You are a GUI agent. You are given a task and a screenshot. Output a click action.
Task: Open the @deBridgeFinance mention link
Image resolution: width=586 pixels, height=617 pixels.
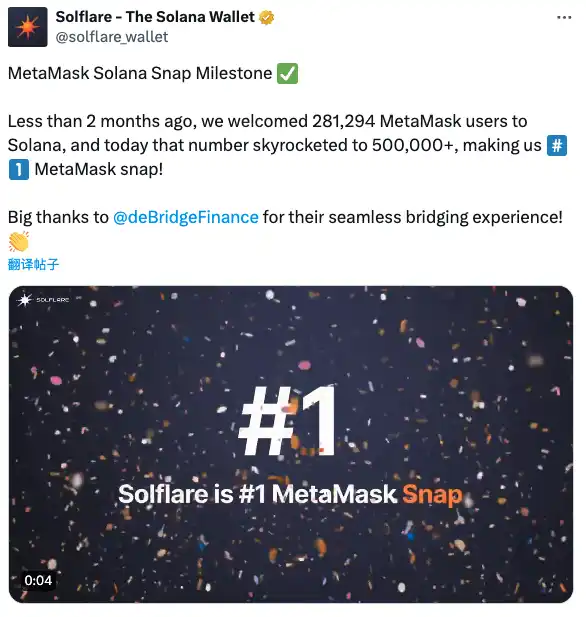click(x=186, y=217)
